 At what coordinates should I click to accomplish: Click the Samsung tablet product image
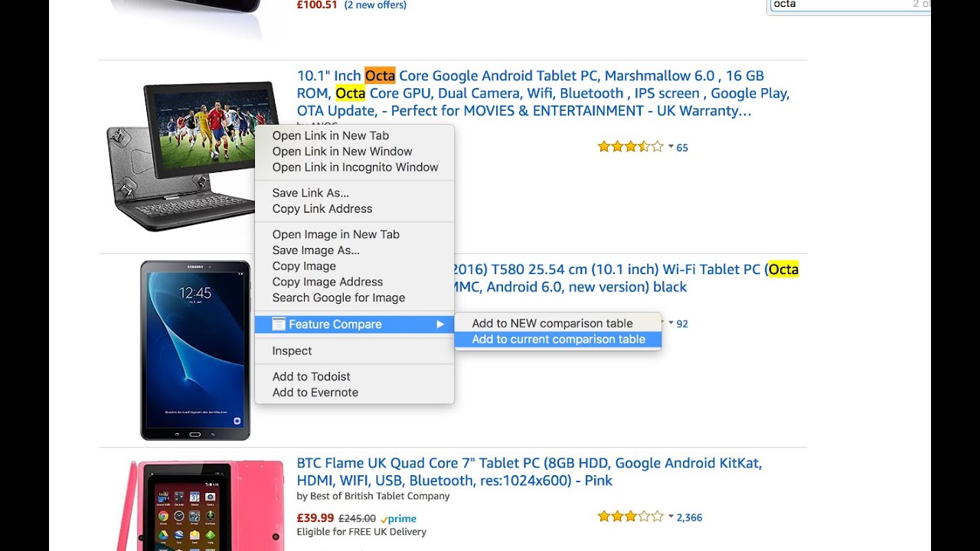195,350
